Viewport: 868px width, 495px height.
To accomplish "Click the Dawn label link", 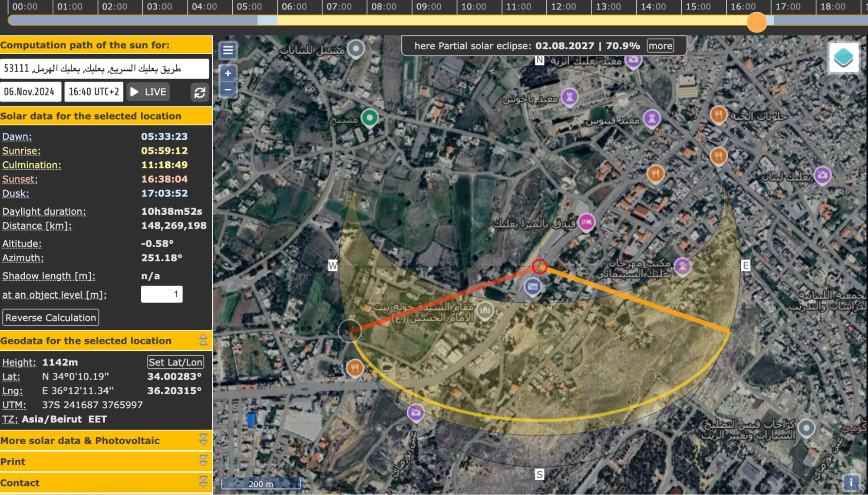I will coord(17,137).
